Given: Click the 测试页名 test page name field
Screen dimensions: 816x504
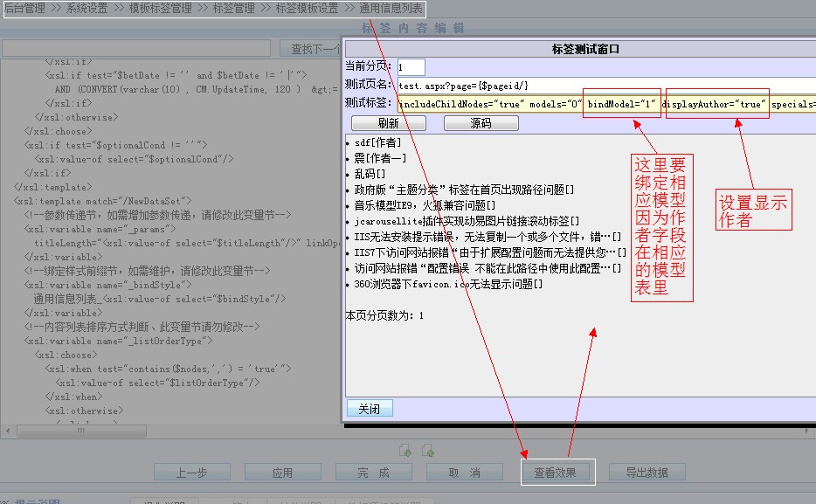Looking at the screenshot, I should 603,86.
